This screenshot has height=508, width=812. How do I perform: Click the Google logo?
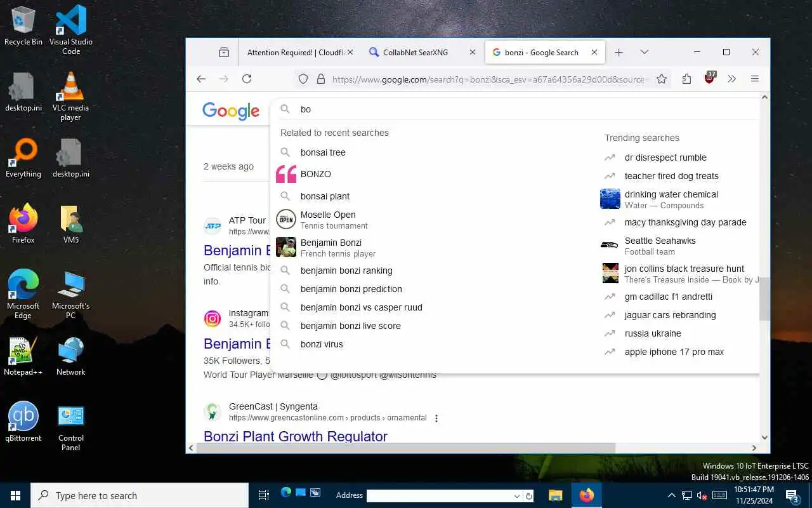tap(231, 111)
